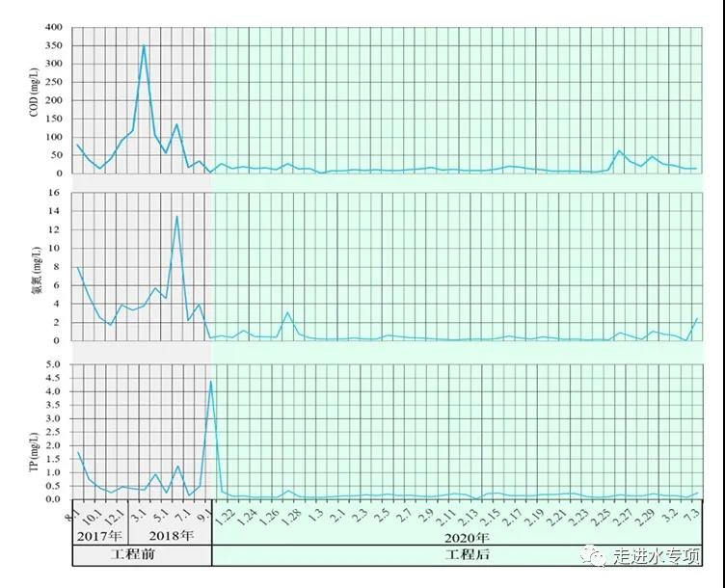Click the 2017年 year label
Viewport: 725px width, 588px height.
tap(99, 536)
